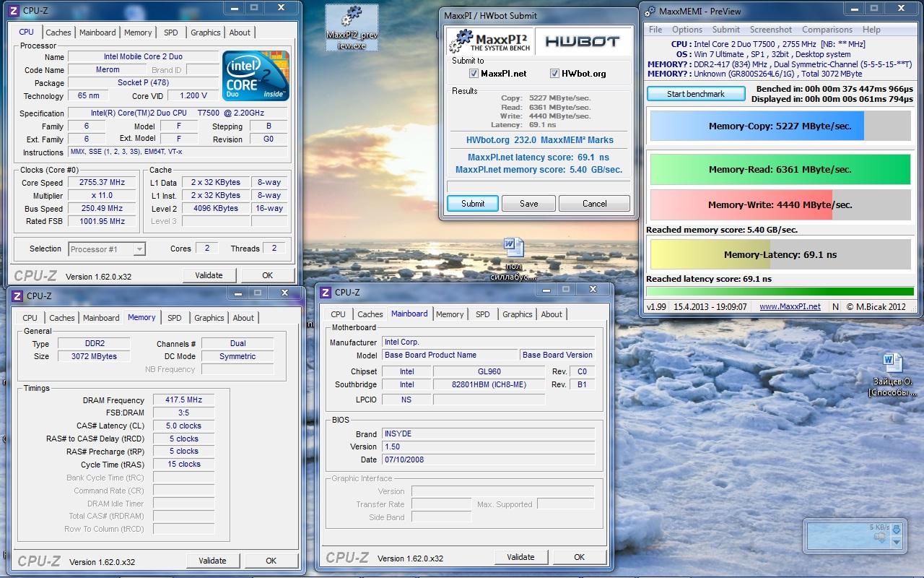Image resolution: width=924 pixels, height=578 pixels.
Task: Switch to Caches tab in the top CPU-Z window
Action: pyautogui.click(x=58, y=33)
